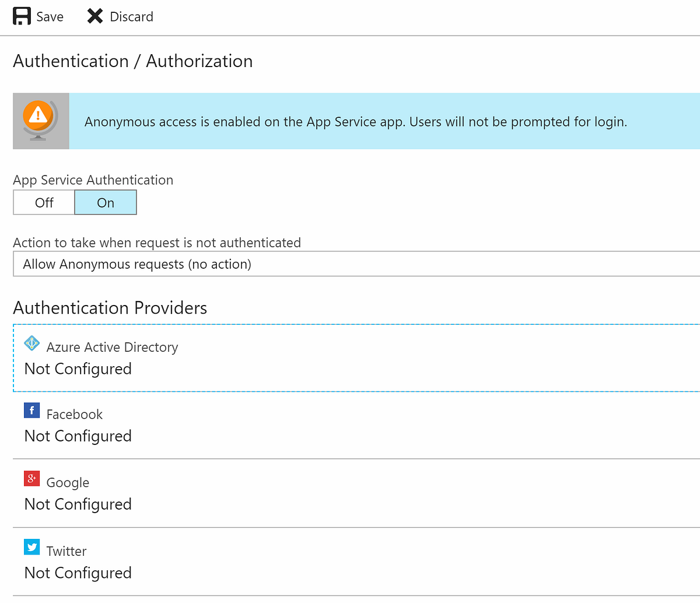
Task: Select "Allow Anonymous requests (no action)" option
Action: click(x=136, y=264)
